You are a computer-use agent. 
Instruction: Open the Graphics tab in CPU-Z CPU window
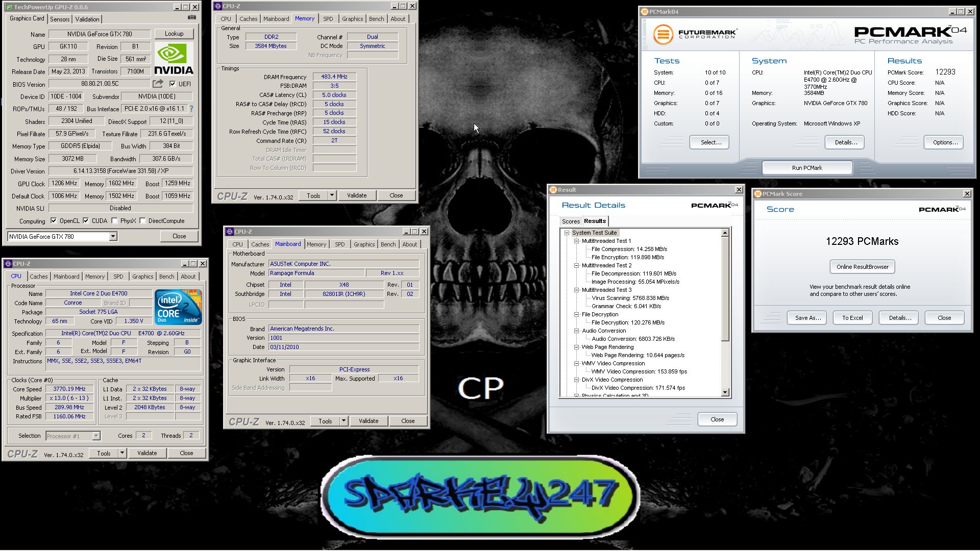(x=142, y=277)
